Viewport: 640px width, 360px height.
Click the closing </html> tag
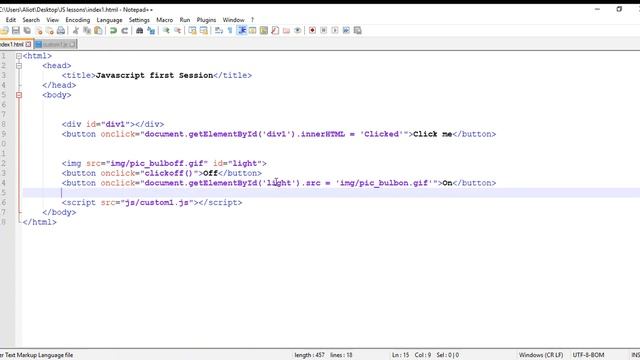click(x=40, y=222)
